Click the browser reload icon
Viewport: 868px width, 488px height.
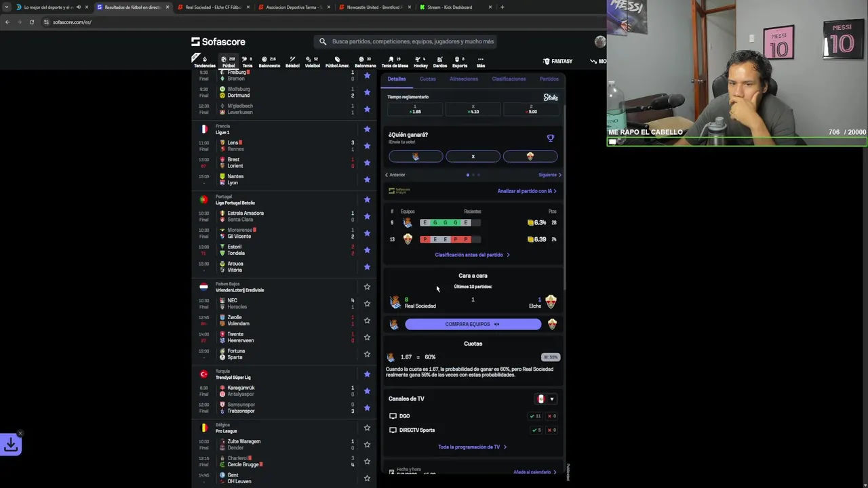point(31,22)
